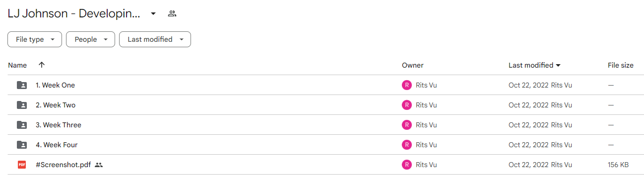The width and height of the screenshot is (644, 192).
Task: Click the shared people icon beside folder title
Action: (x=172, y=13)
